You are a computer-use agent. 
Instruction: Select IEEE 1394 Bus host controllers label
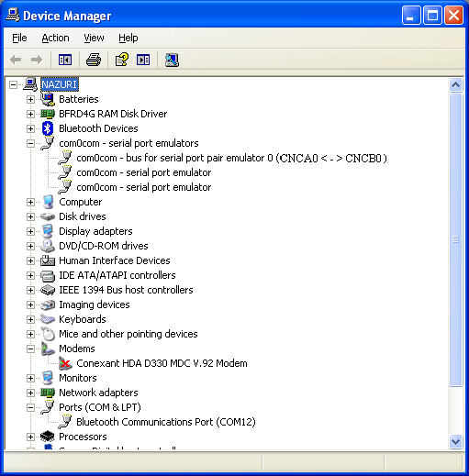point(126,290)
